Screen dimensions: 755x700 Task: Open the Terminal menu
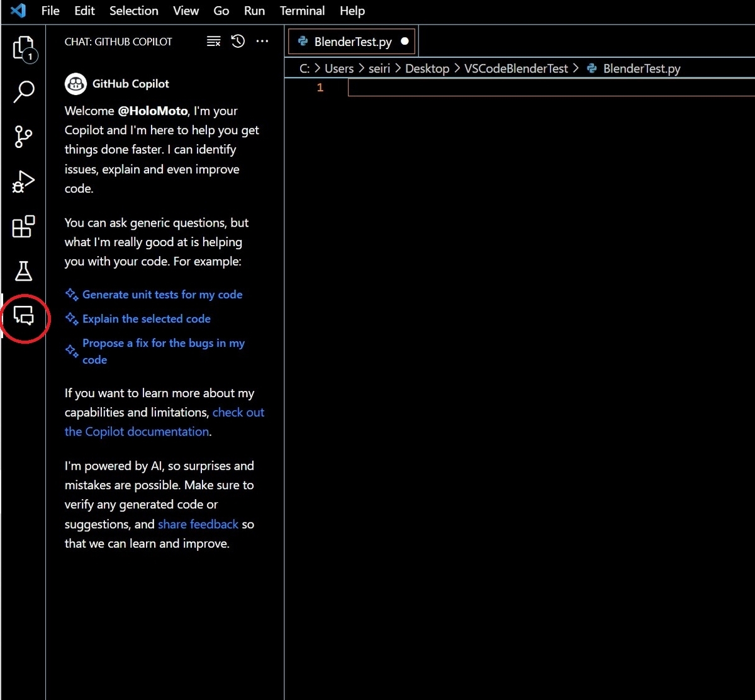click(x=302, y=11)
